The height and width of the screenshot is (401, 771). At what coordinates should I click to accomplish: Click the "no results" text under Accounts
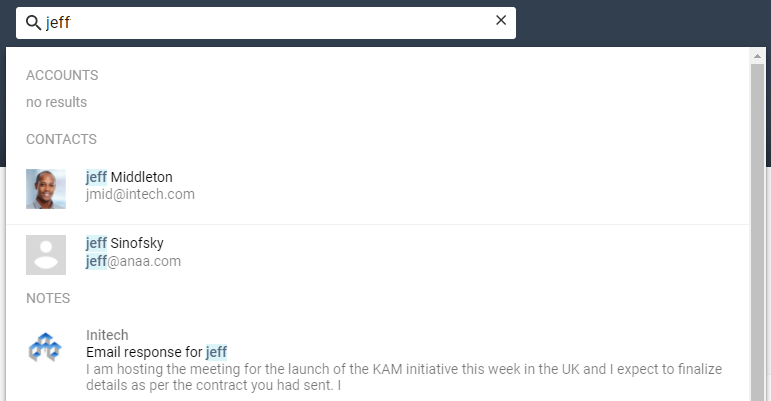tap(56, 102)
